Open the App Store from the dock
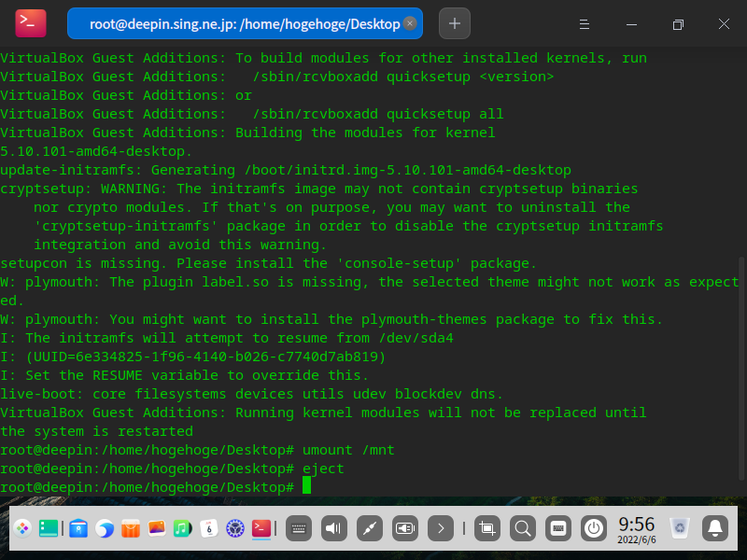 click(x=131, y=528)
